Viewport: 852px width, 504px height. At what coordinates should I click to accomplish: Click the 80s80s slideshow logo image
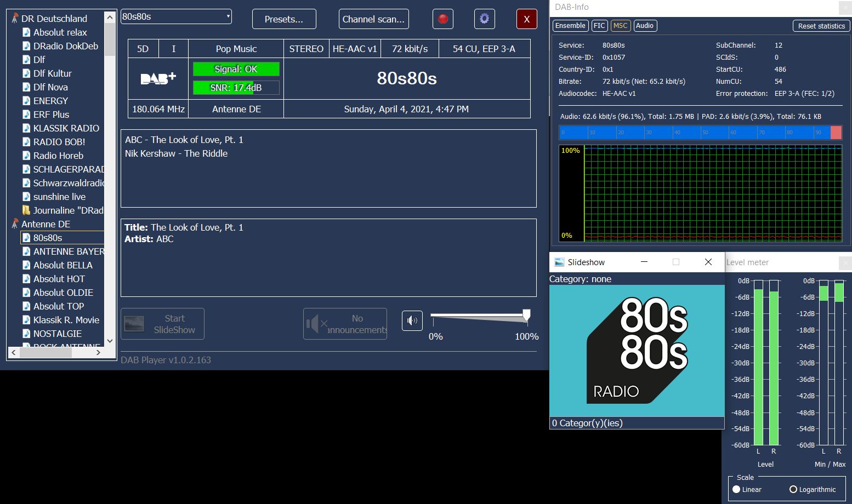coord(637,351)
